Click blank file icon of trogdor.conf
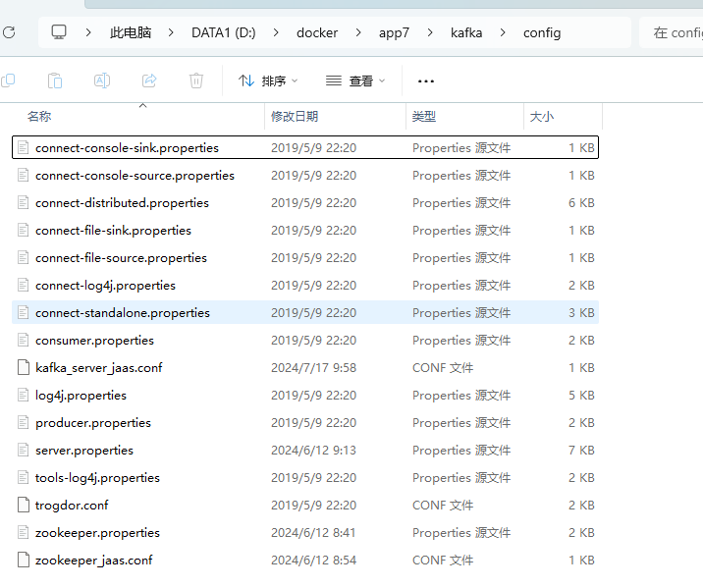The width and height of the screenshot is (703, 588). point(24,506)
